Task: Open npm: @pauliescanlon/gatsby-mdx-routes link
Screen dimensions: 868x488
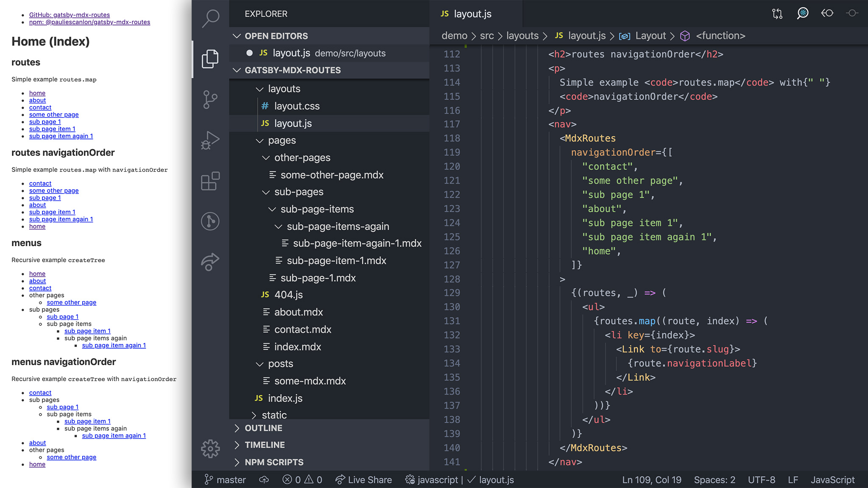Action: 89,22
